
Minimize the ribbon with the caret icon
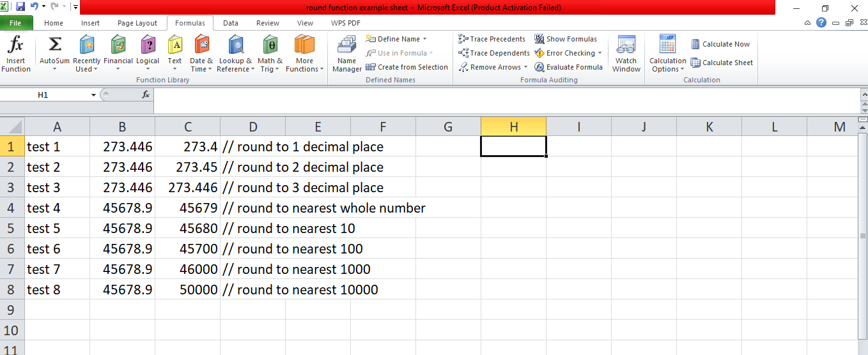(808, 22)
